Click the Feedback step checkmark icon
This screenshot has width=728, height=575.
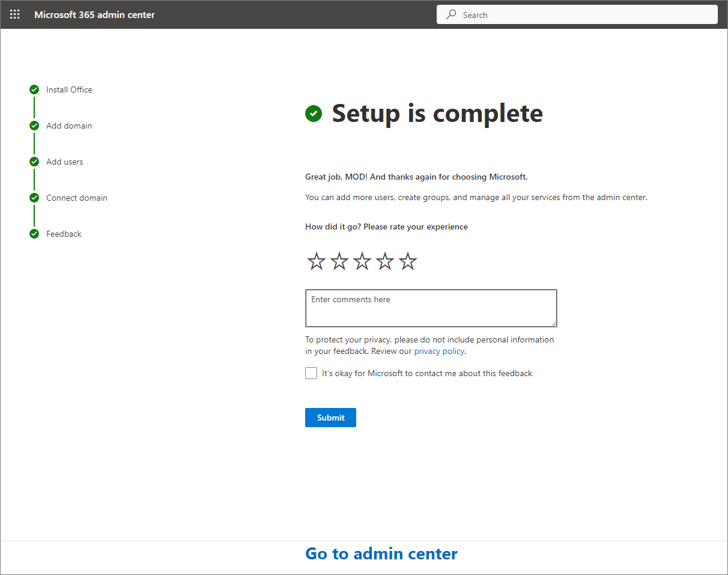34,234
